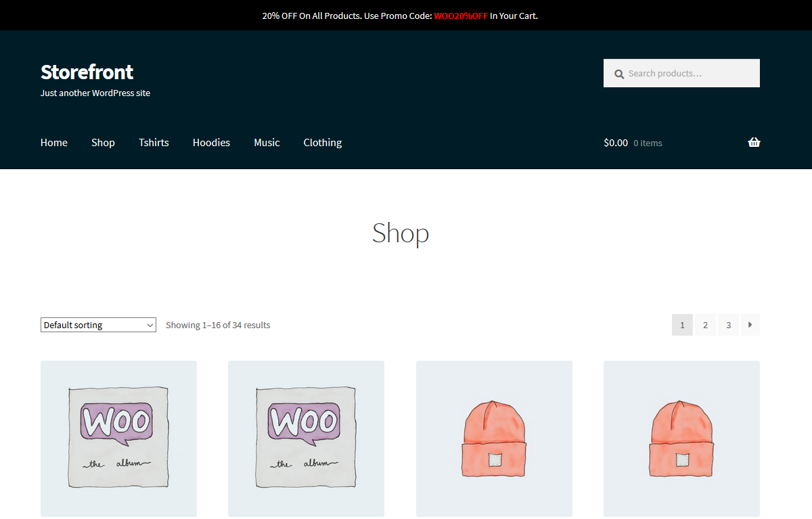Click the search magnifier icon
The width and height of the screenshot is (812, 519).
(x=619, y=74)
